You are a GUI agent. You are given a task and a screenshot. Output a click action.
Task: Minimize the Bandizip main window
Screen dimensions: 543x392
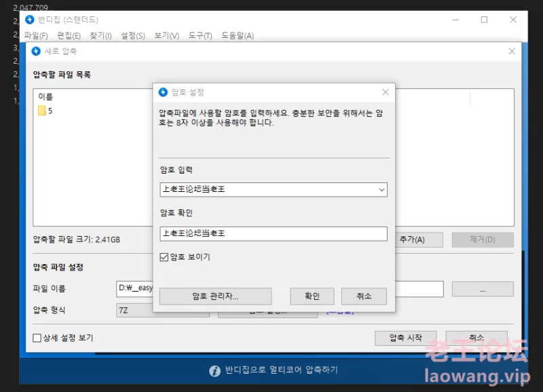click(x=455, y=20)
